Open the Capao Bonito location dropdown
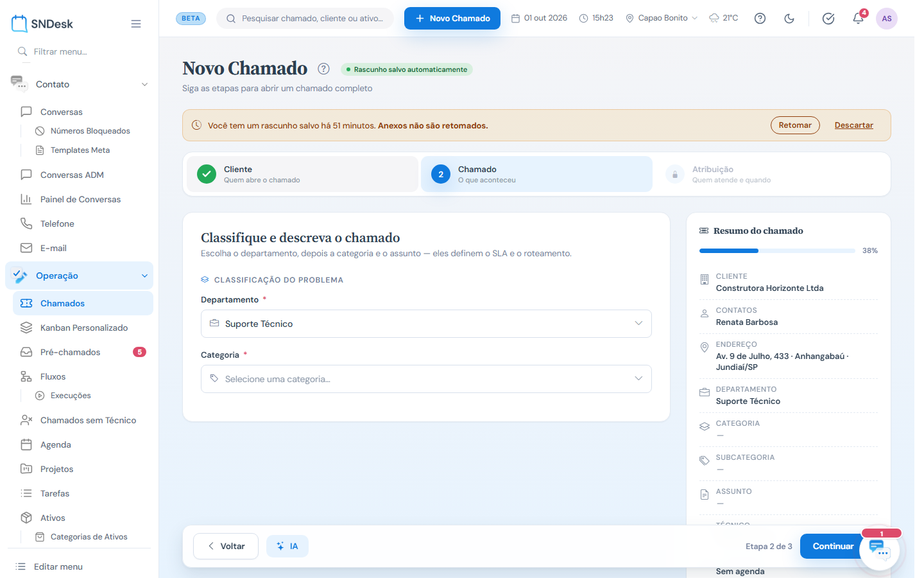Viewport: 924px width, 578px height. coord(662,18)
